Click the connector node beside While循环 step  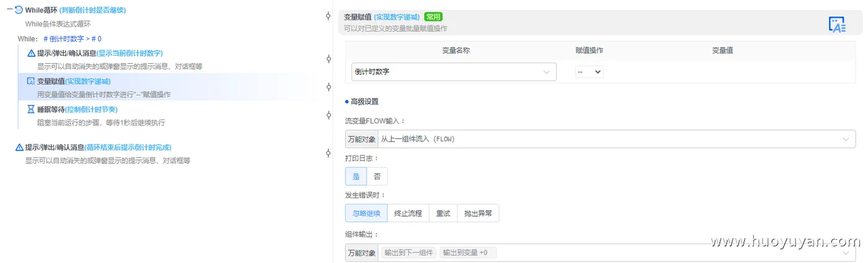(329, 16)
